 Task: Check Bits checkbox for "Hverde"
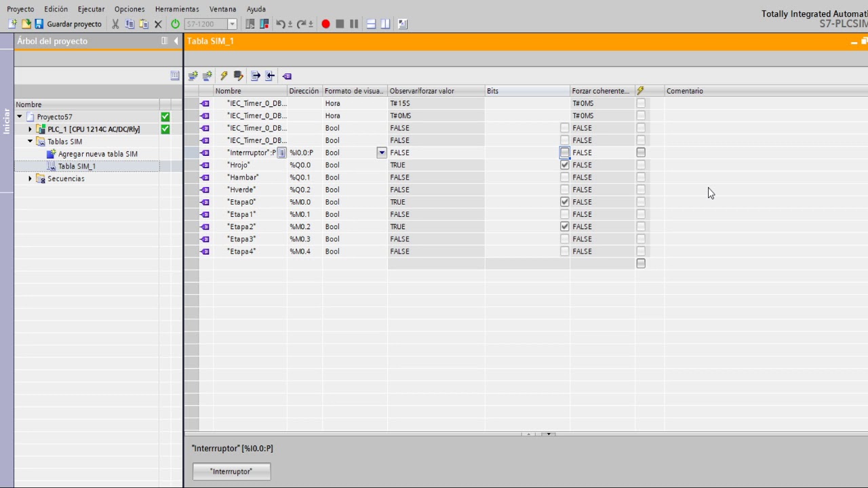point(565,190)
